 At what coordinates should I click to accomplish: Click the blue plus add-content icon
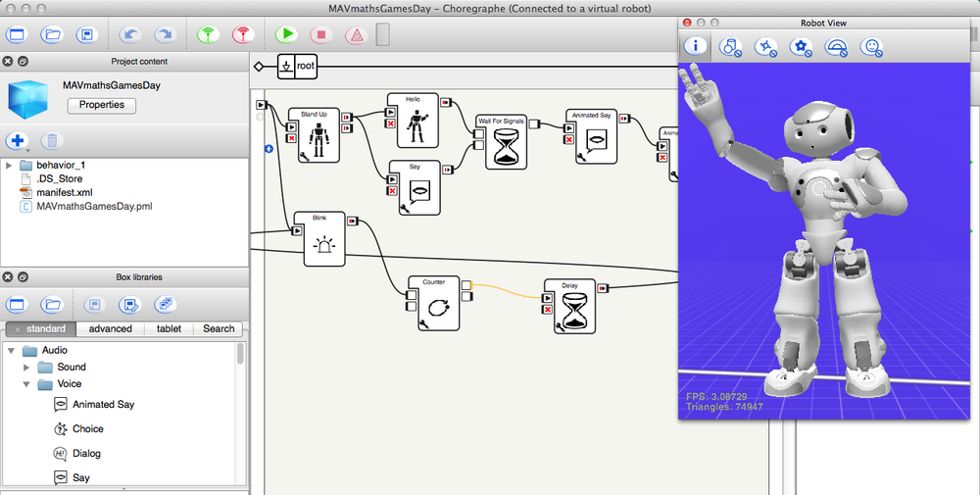click(17, 141)
